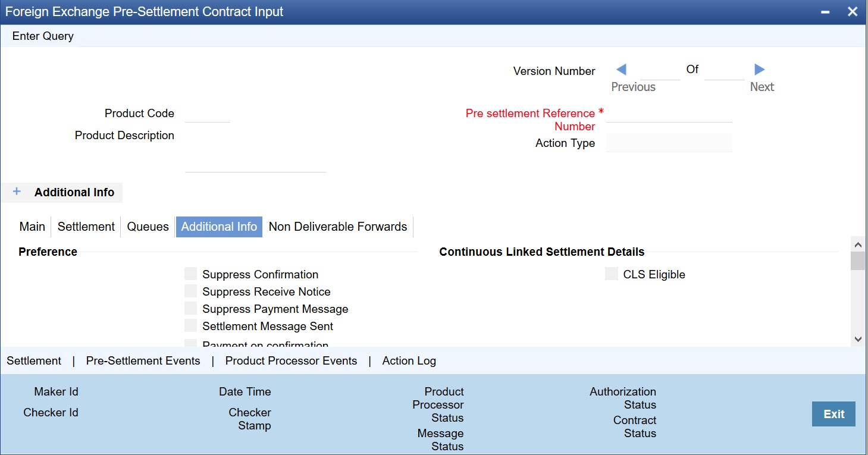Click the Next version arrow icon

click(759, 70)
